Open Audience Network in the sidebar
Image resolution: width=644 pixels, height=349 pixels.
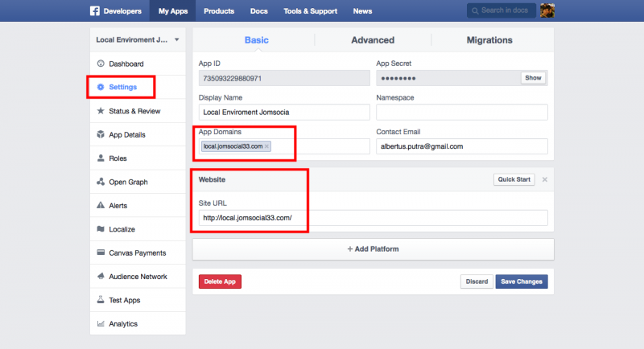pos(138,276)
